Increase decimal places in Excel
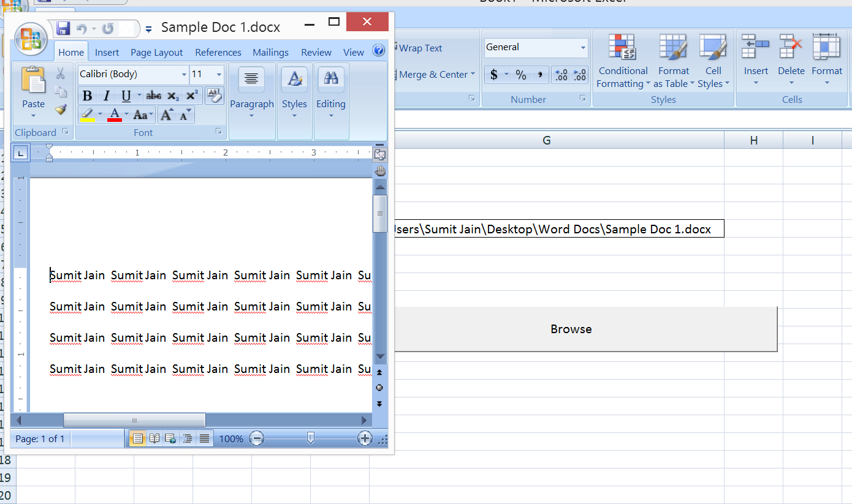This screenshot has height=504, width=852. (x=560, y=75)
